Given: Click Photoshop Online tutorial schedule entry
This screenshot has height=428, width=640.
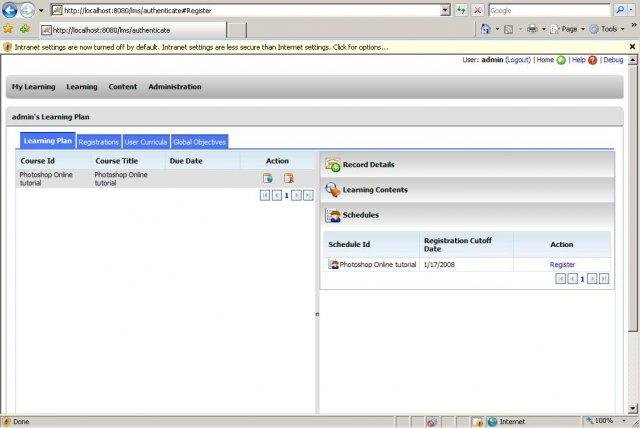Looking at the screenshot, I should click(372, 265).
